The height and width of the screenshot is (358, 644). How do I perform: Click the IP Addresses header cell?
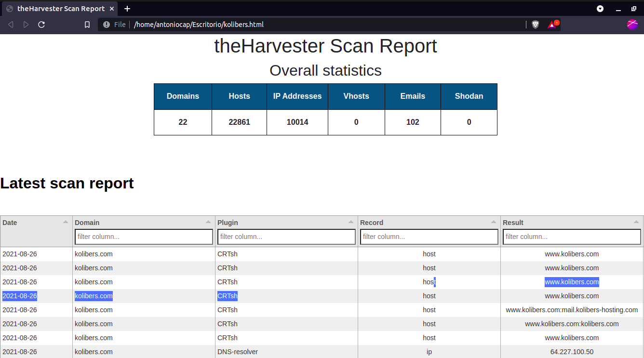(297, 96)
